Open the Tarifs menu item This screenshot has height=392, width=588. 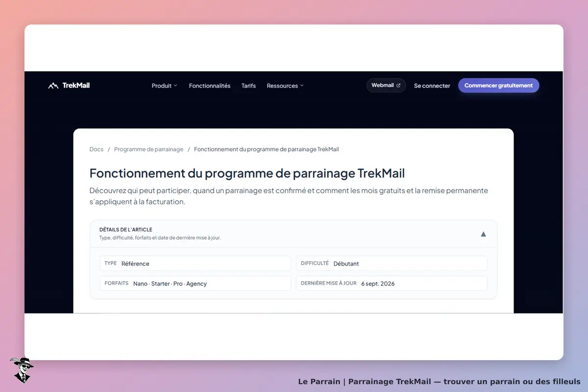tap(248, 86)
